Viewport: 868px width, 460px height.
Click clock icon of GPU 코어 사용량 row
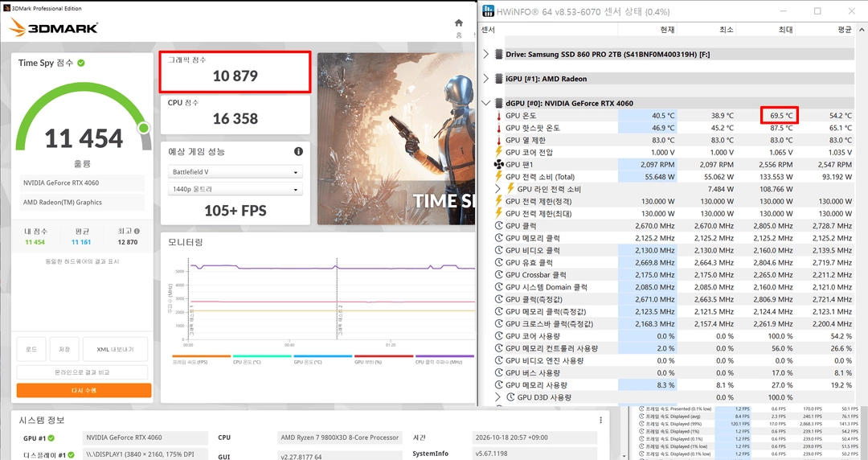click(x=499, y=336)
